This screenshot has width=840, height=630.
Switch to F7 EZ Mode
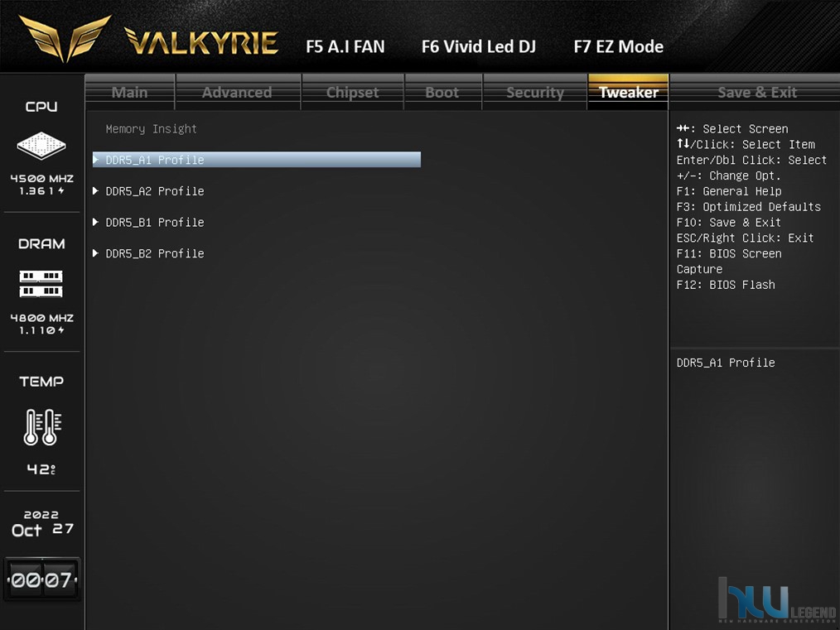619,47
